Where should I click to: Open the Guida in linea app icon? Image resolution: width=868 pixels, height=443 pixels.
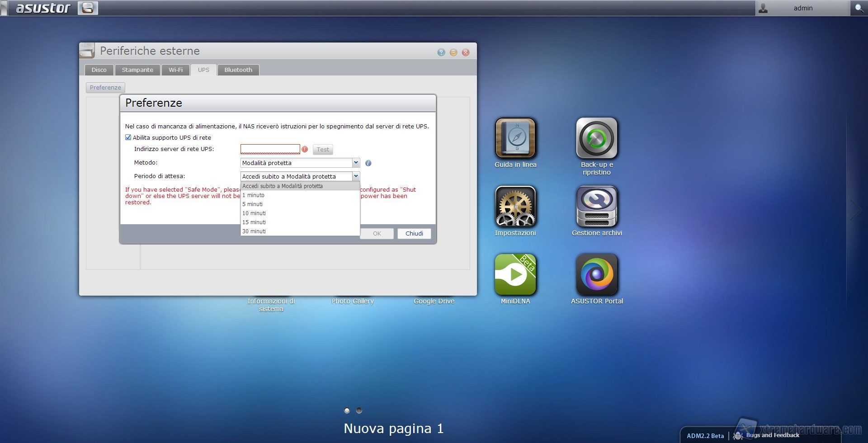[515, 138]
